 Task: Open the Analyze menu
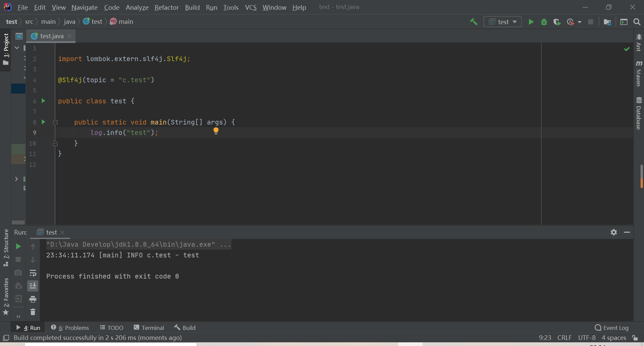(137, 7)
